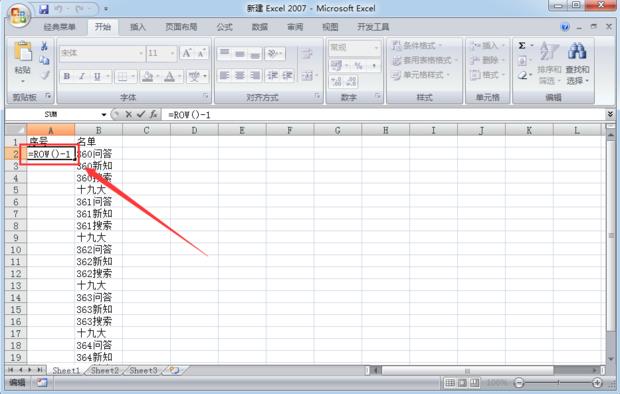Save the workbook from quick access toolbar

[x=43, y=9]
